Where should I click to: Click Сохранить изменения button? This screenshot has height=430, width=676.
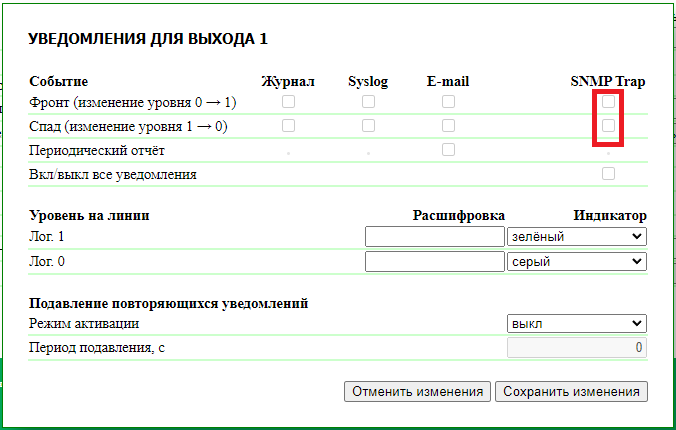[571, 391]
